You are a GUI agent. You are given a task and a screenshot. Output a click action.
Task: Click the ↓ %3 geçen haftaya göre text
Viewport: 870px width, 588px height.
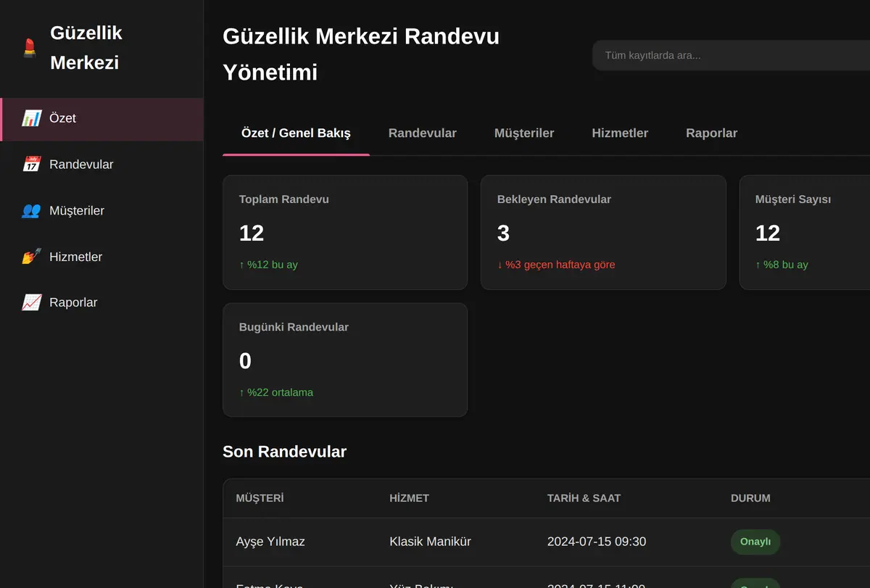[x=556, y=265]
